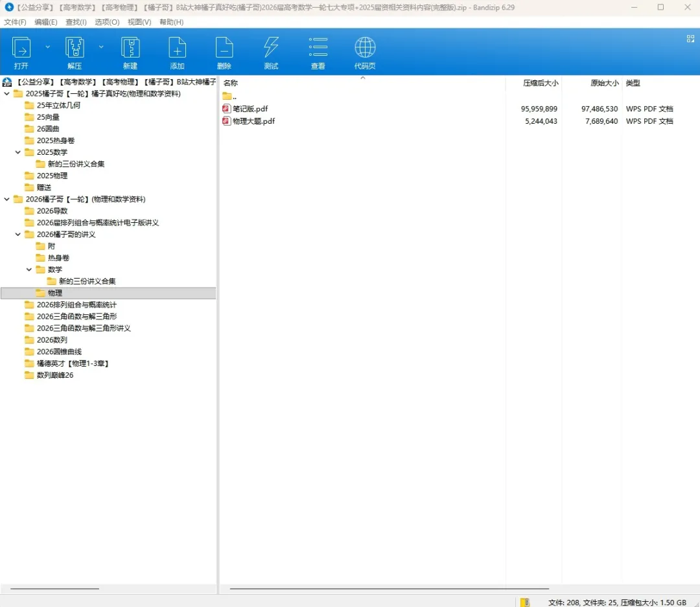700x607 pixels.
Task: Click the archive icon in status bar
Action: 525,602
